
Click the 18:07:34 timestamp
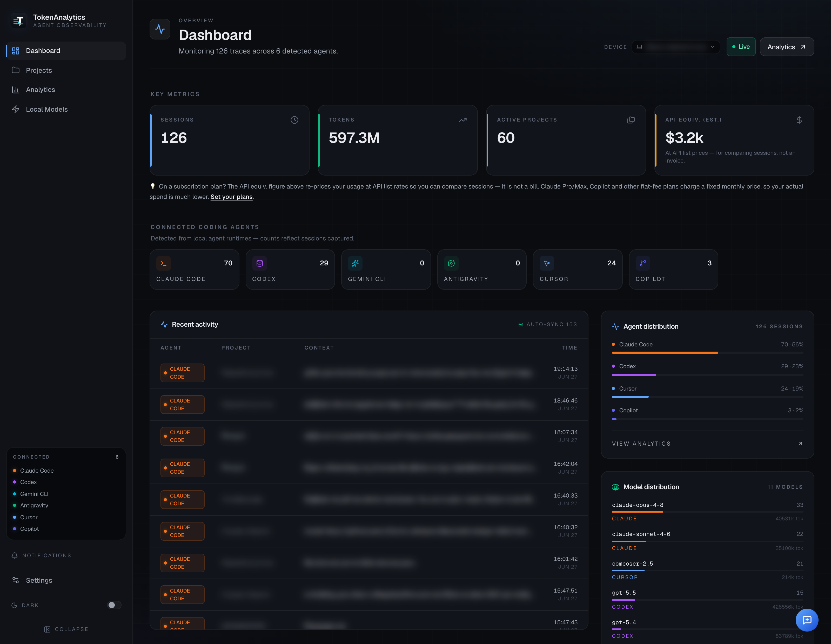[565, 432]
